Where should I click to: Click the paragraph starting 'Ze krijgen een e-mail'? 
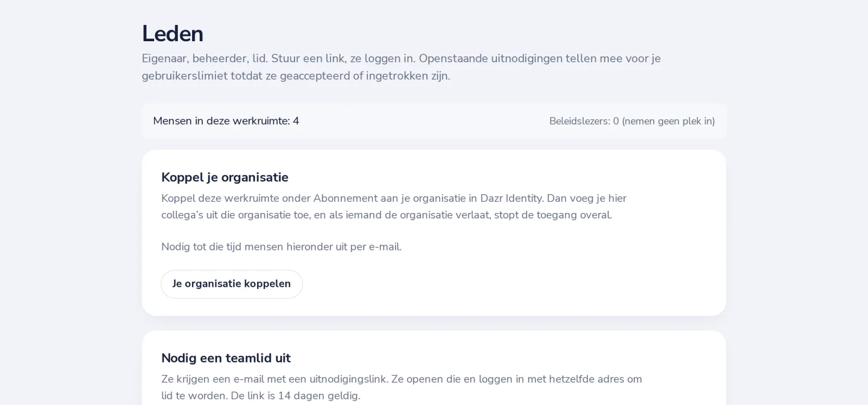point(401,387)
